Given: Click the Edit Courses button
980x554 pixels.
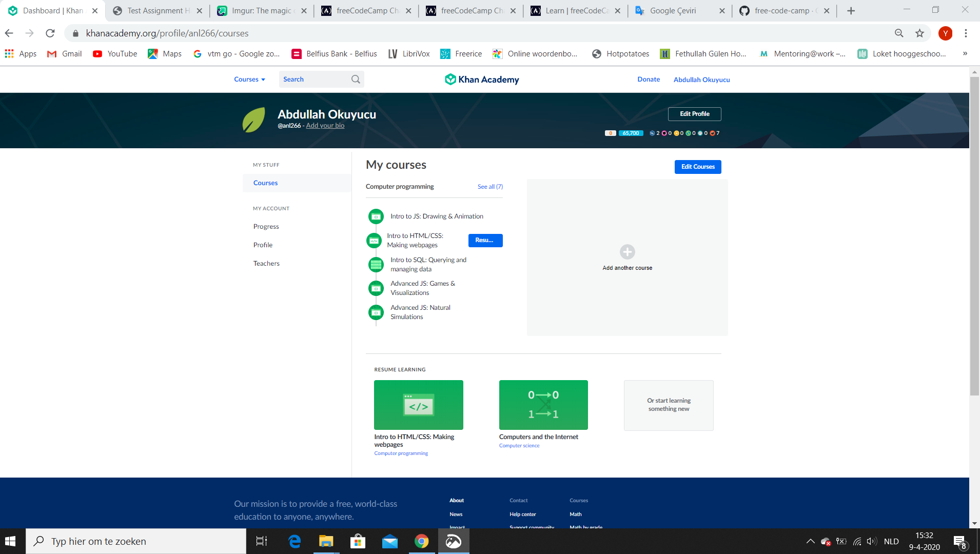Looking at the screenshot, I should coord(697,167).
